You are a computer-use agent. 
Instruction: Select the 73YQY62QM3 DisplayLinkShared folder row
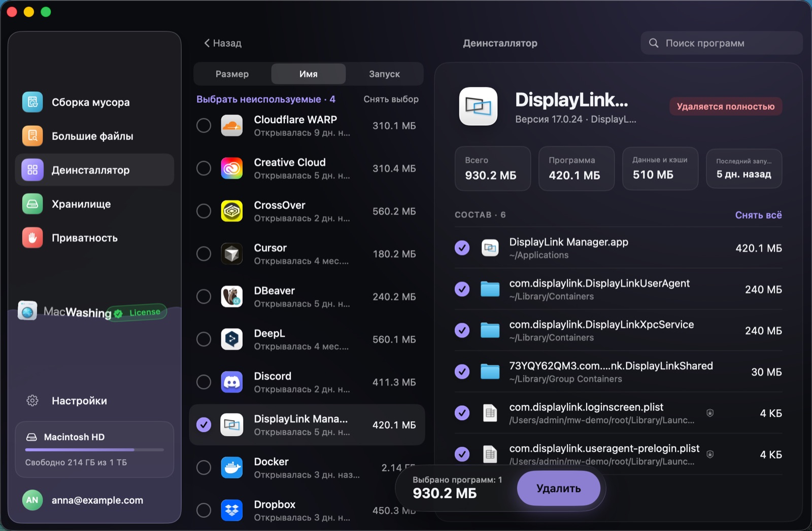pyautogui.click(x=618, y=372)
